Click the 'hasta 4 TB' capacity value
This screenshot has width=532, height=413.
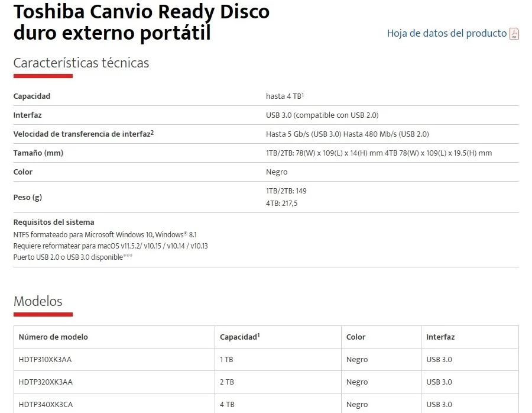click(284, 96)
